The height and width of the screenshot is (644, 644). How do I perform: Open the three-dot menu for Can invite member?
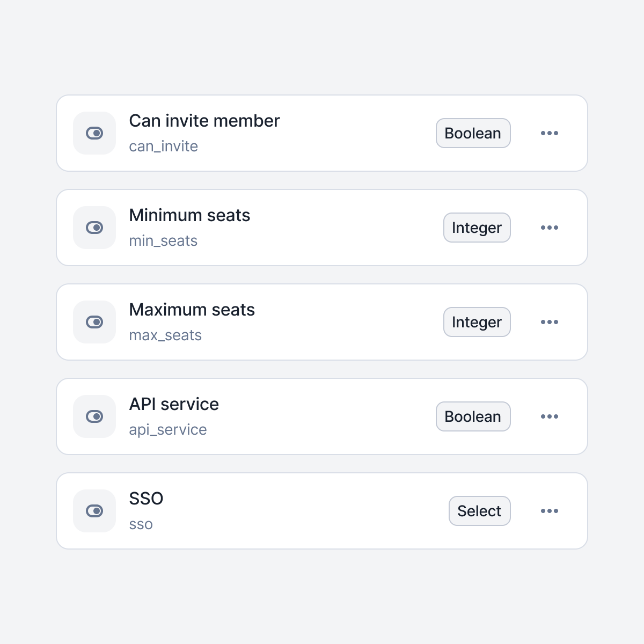549,133
